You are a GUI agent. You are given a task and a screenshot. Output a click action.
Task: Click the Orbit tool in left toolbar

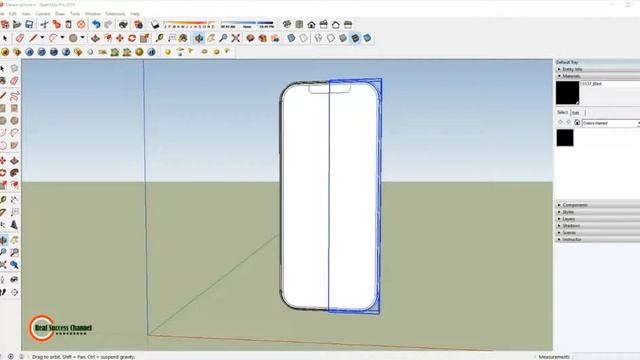click(3, 240)
